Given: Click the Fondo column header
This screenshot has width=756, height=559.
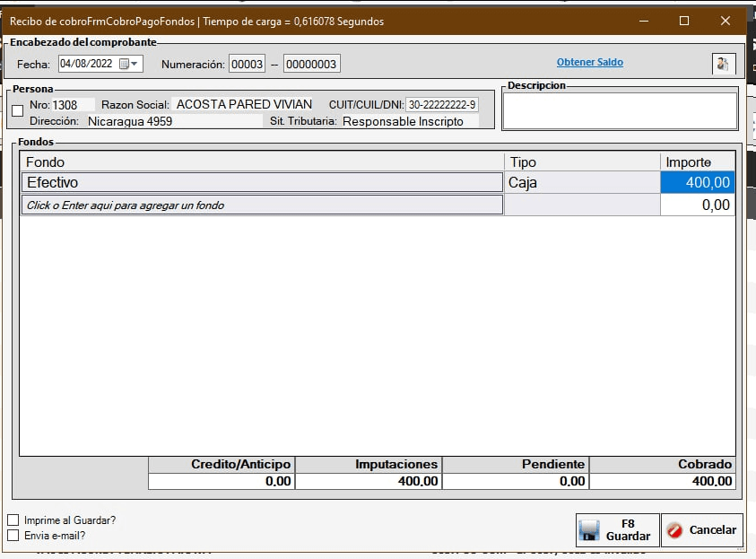Looking at the screenshot, I should click(x=262, y=162).
